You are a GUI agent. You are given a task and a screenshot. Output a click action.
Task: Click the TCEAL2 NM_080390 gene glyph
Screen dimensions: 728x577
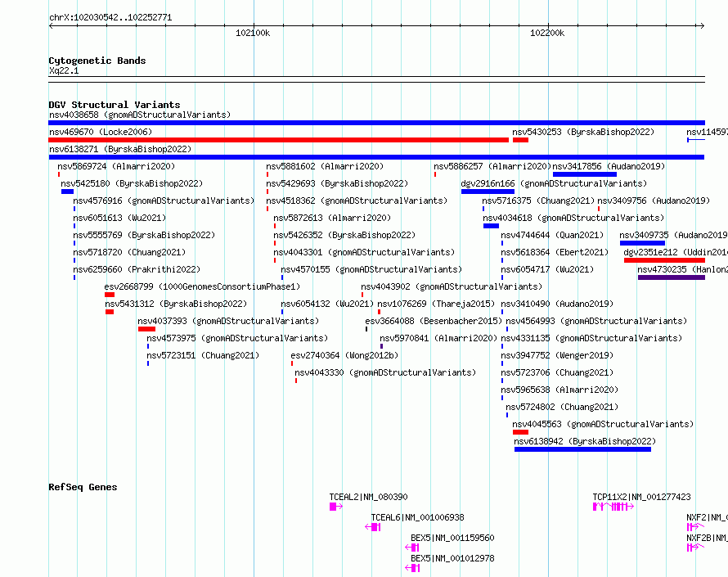coord(336,507)
